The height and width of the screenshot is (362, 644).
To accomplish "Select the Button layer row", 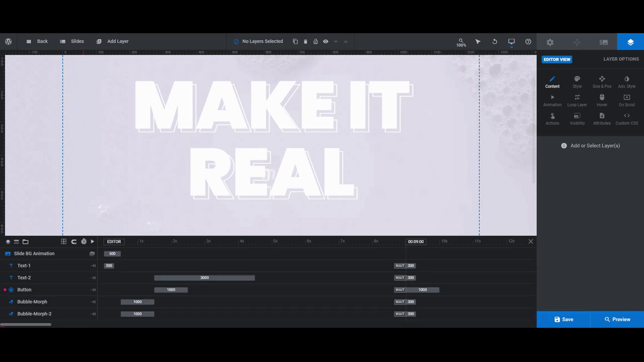I will pos(49,290).
